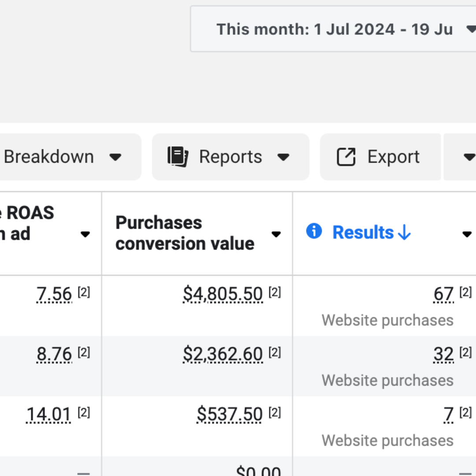Image resolution: width=476 pixels, height=476 pixels.
Task: Click the sort arrow next to Results
Action: pos(404,233)
